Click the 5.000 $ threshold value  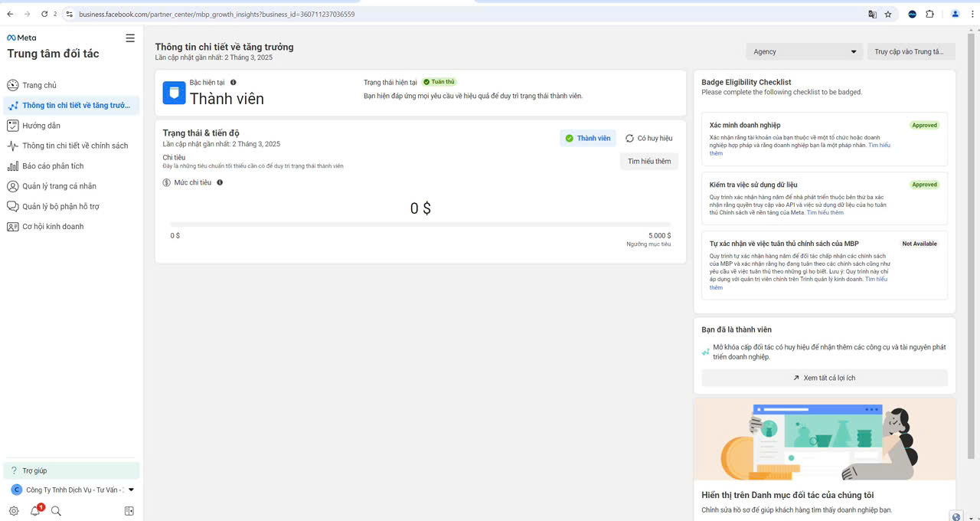tap(659, 236)
